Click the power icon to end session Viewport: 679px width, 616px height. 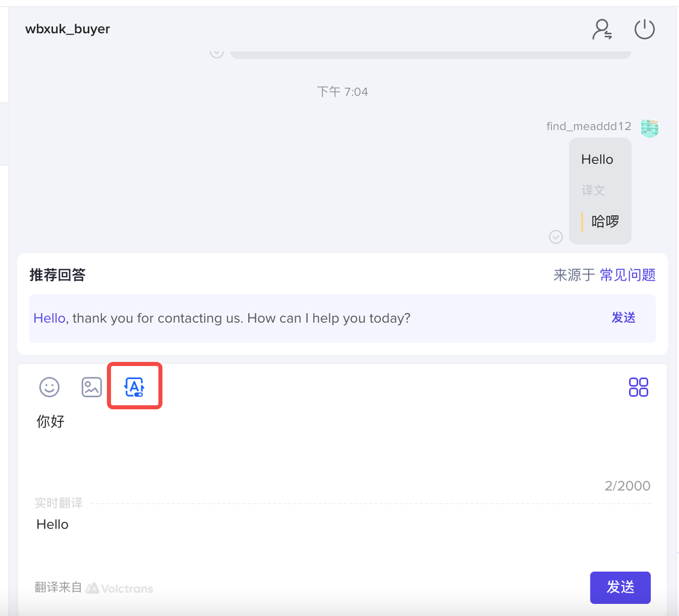click(x=644, y=29)
